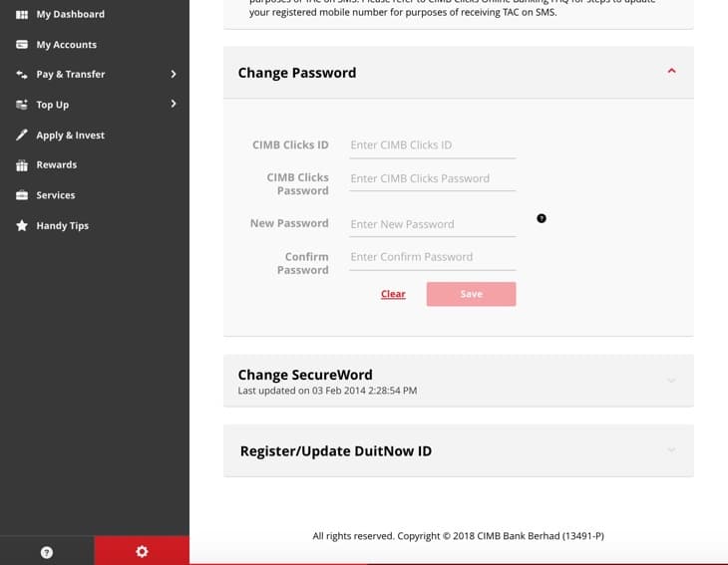Click the Rewards gift icon
Screen dimensions: 728x565
(22, 165)
